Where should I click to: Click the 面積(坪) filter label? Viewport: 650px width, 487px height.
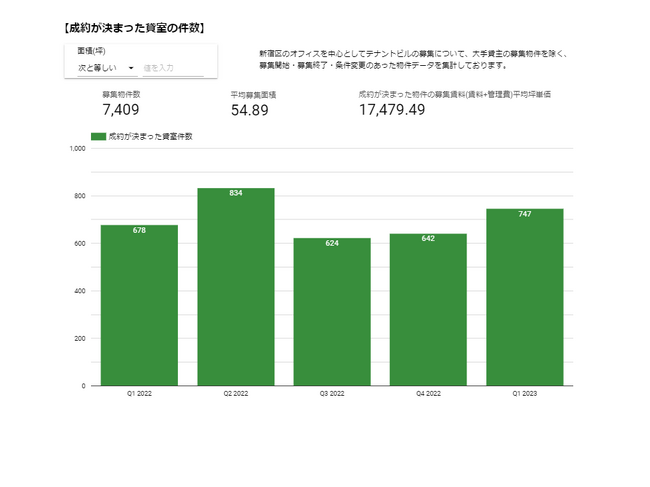92,49
